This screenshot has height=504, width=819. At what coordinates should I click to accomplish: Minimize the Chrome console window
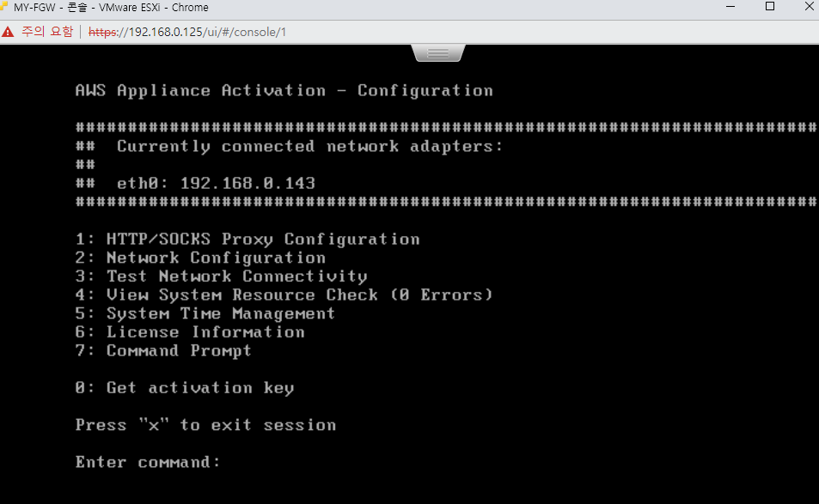730,7
